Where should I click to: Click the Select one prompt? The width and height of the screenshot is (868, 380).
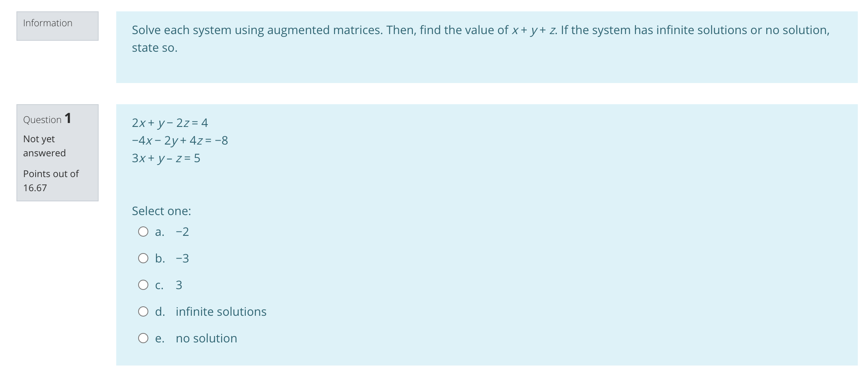[x=161, y=211]
